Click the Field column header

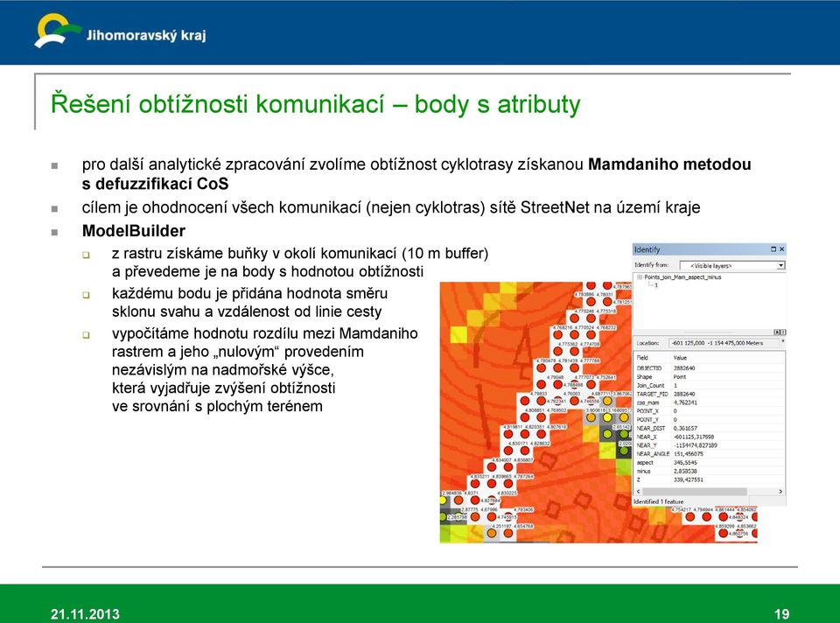[x=642, y=357]
